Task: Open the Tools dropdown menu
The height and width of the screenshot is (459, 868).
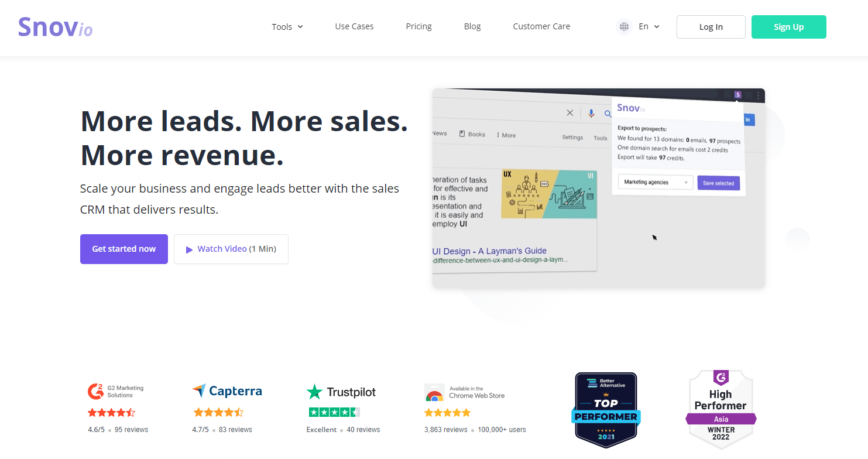Action: click(x=287, y=26)
